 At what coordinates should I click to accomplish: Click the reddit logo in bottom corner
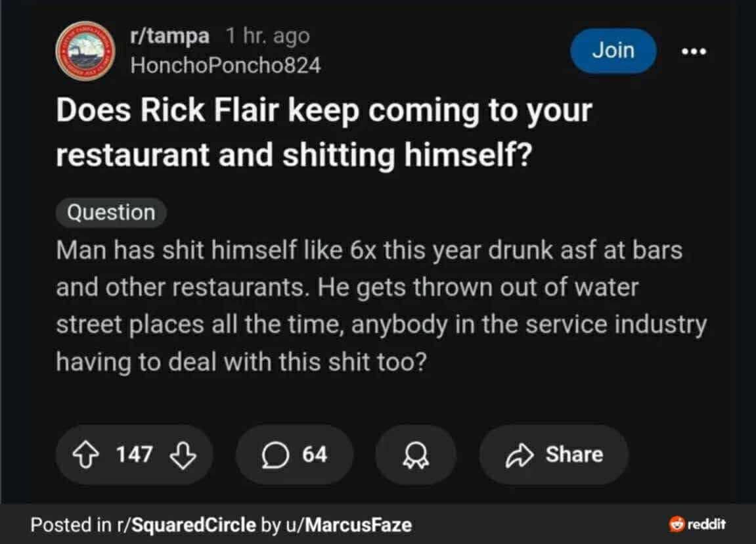tap(696, 524)
